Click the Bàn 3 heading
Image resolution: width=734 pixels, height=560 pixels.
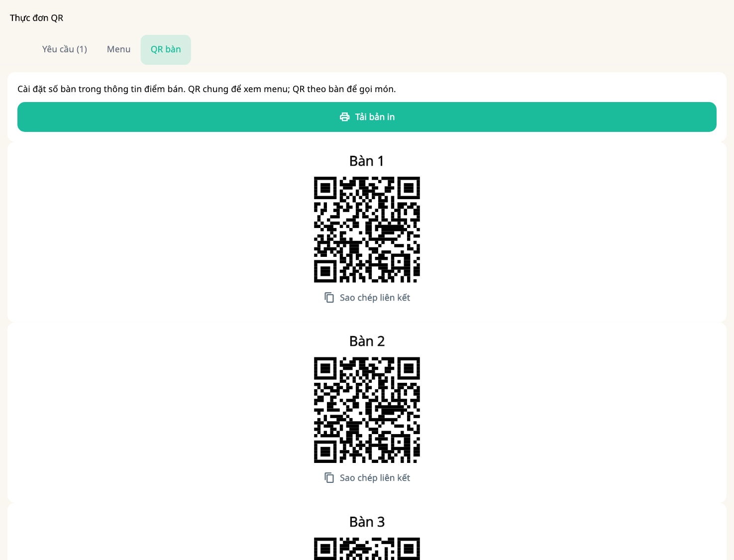click(367, 522)
